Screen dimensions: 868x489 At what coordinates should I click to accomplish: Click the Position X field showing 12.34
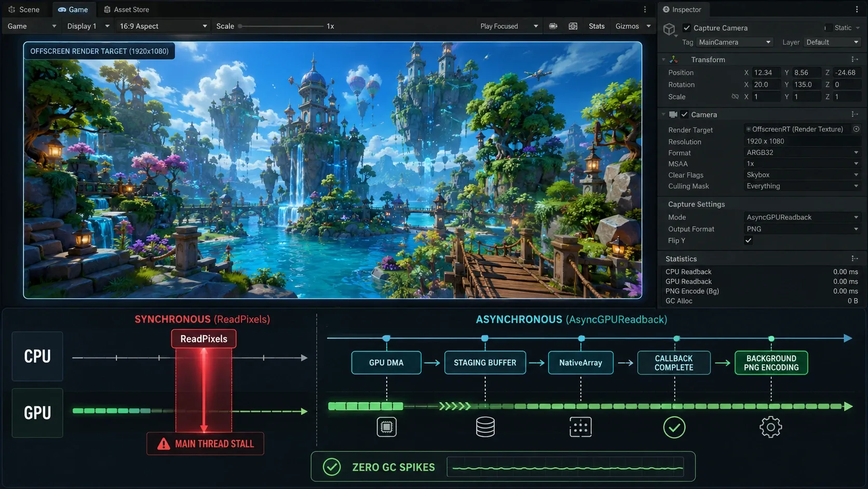point(766,72)
